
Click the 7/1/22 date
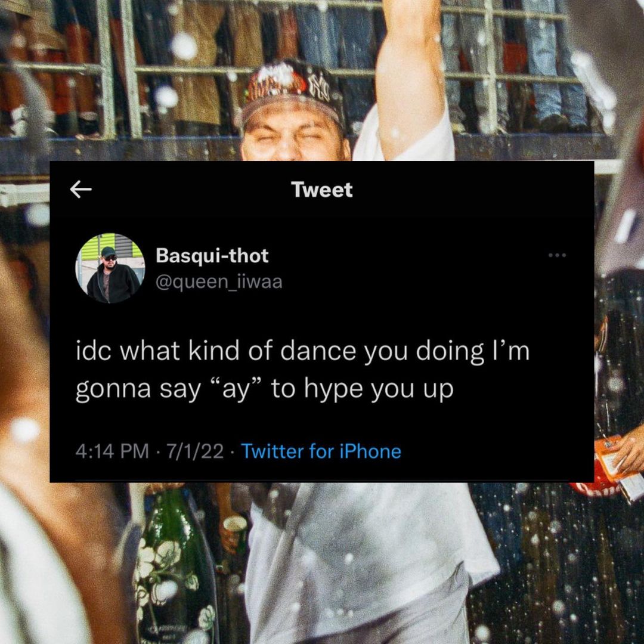(195, 451)
